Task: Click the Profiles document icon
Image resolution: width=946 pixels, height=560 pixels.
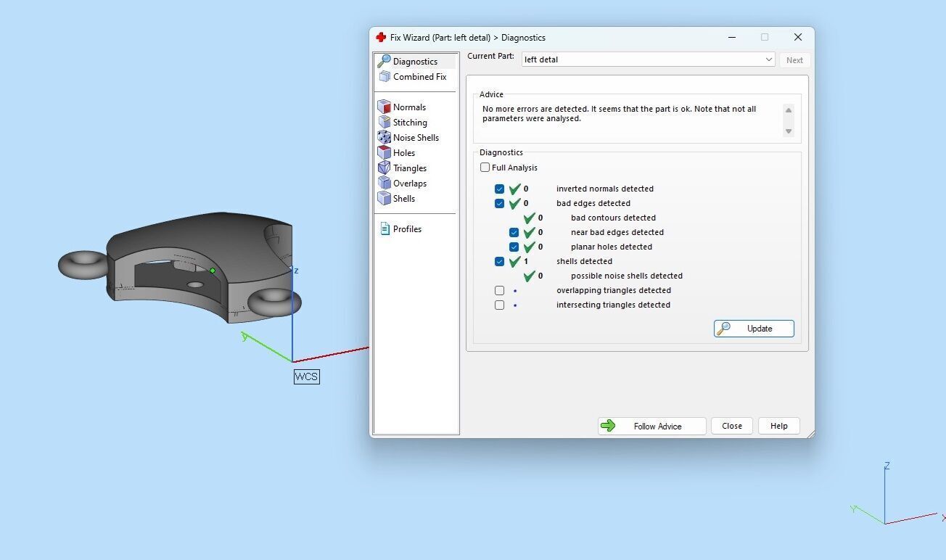Action: tap(384, 228)
